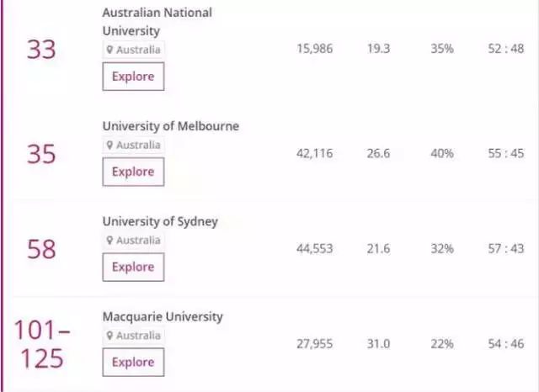Select the Australia tag under Australian National University

coord(133,50)
